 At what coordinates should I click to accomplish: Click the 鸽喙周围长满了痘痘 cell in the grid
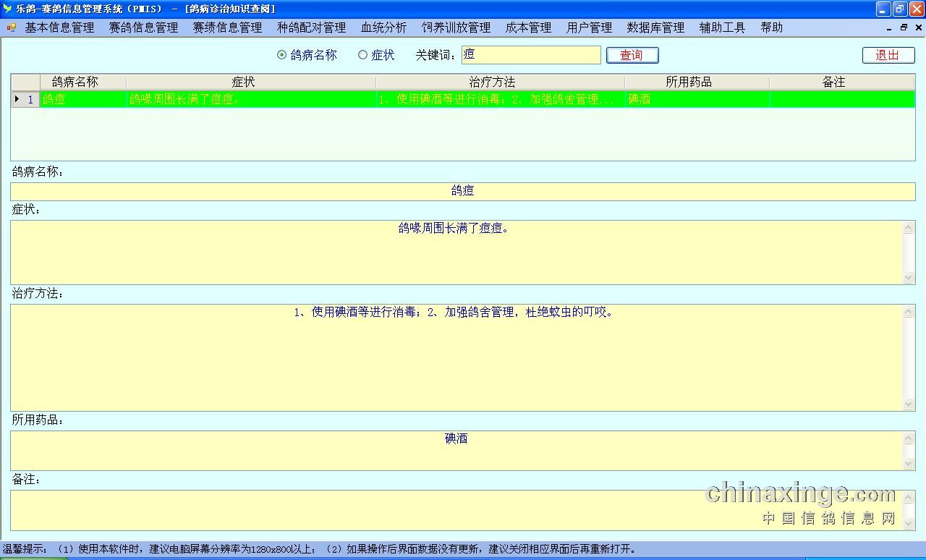pos(251,99)
